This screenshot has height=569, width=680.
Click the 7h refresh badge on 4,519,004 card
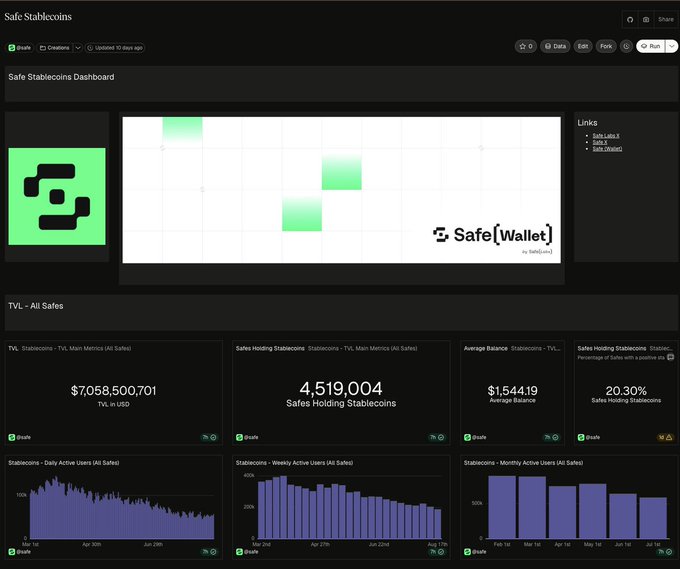click(437, 437)
